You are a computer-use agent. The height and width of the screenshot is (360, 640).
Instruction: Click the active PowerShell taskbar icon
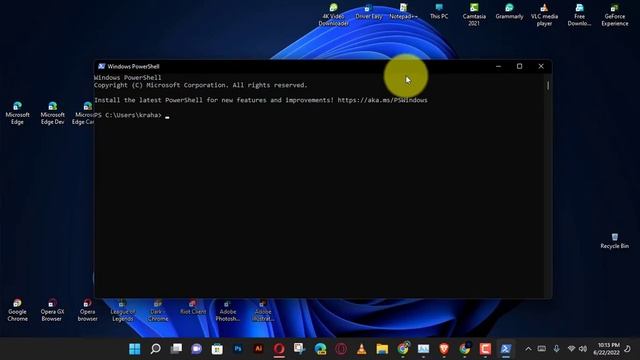pos(506,349)
